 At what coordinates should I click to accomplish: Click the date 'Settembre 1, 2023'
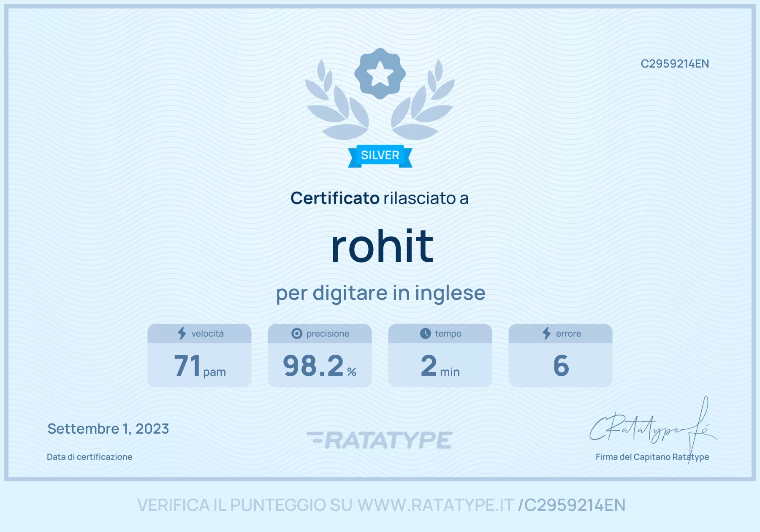pyautogui.click(x=108, y=429)
